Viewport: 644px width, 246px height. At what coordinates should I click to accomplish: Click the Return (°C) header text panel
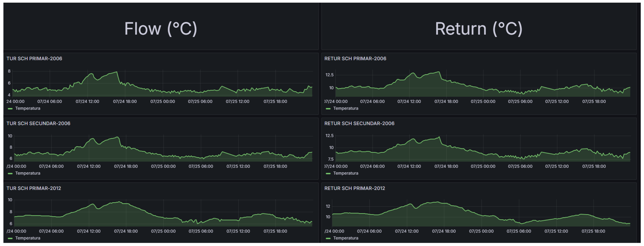pyautogui.click(x=478, y=29)
